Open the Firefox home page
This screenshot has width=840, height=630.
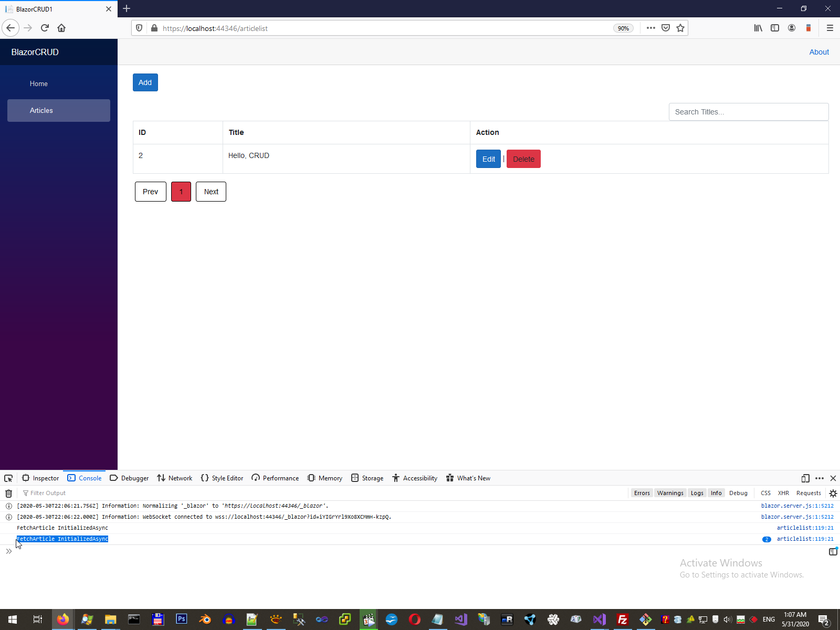pos(61,28)
